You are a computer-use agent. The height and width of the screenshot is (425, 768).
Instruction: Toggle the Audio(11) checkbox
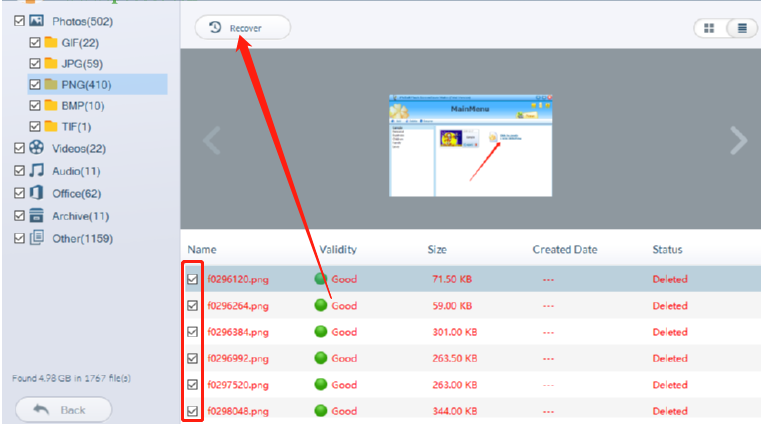[19, 171]
